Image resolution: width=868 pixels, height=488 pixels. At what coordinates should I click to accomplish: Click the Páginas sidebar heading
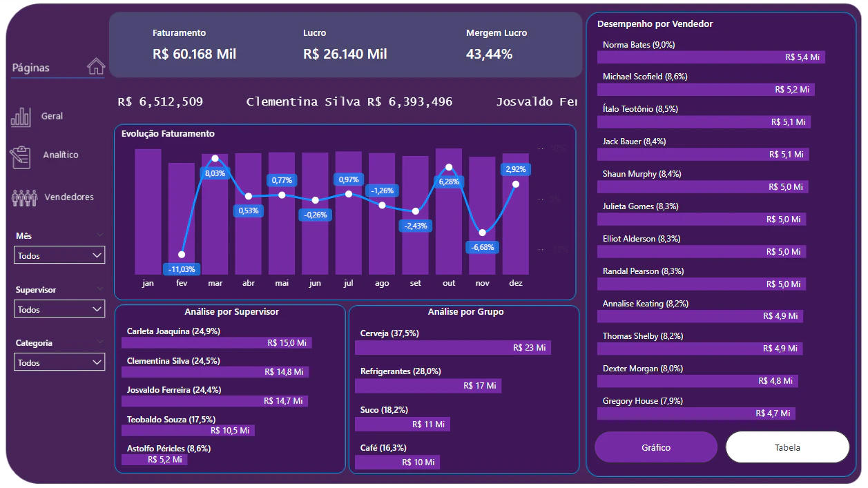pos(31,68)
